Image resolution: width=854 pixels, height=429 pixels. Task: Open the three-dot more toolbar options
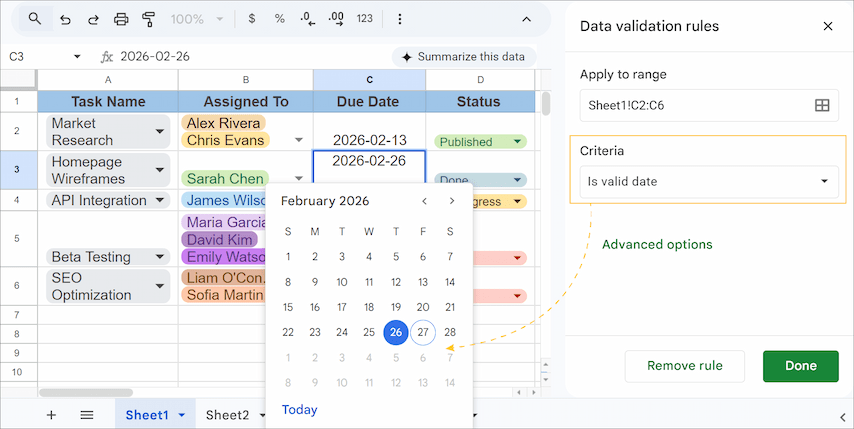coord(400,19)
